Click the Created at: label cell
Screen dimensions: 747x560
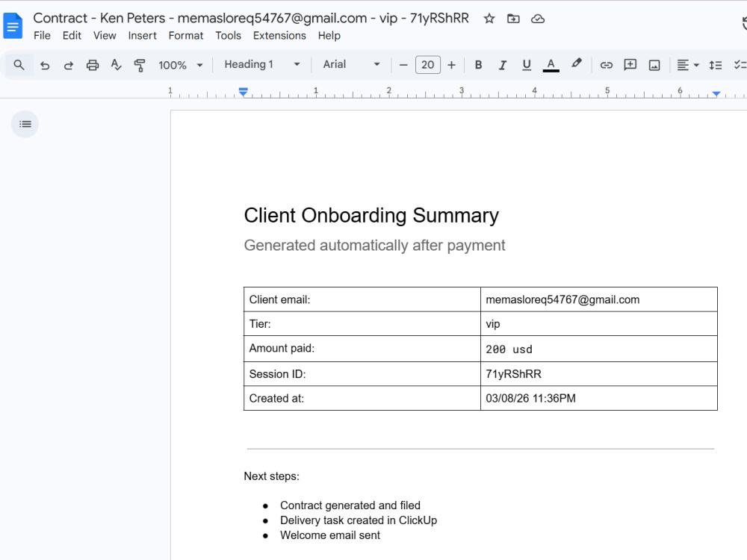click(x=362, y=398)
